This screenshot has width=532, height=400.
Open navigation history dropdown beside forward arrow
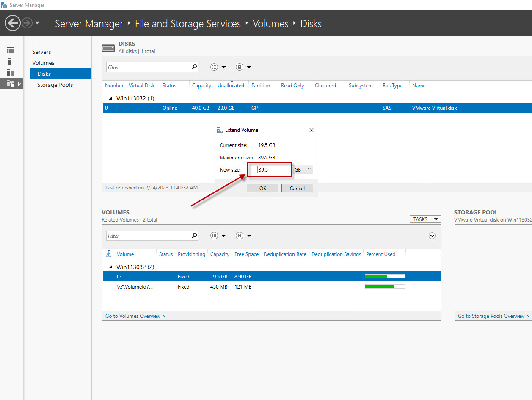click(x=37, y=23)
